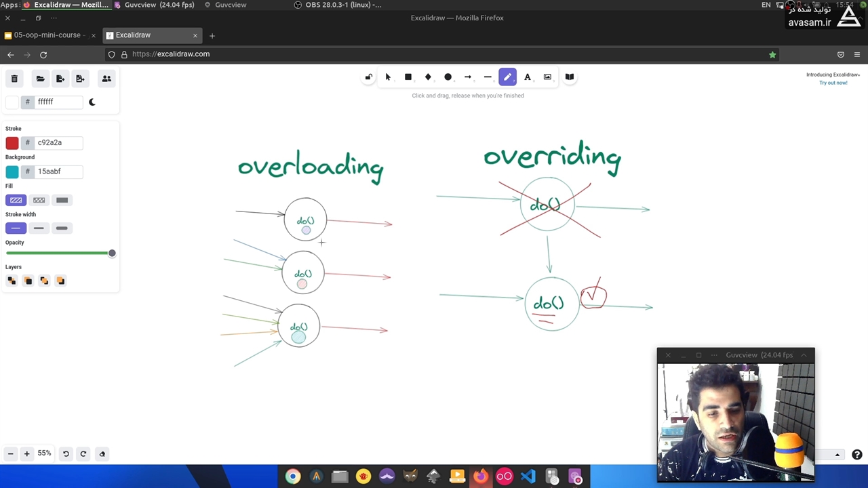Open a new browser tab
This screenshot has height=488, width=868.
point(212,35)
